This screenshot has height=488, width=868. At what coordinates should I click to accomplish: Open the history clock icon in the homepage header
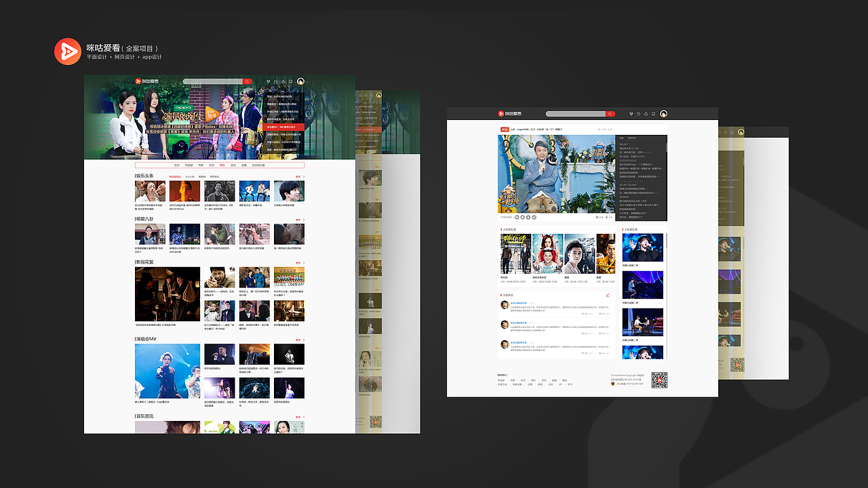(x=276, y=81)
